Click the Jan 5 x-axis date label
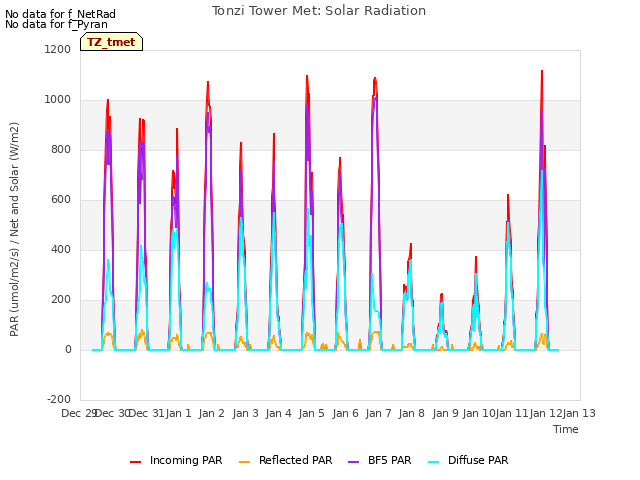This screenshot has width=640, height=480. tap(312, 413)
